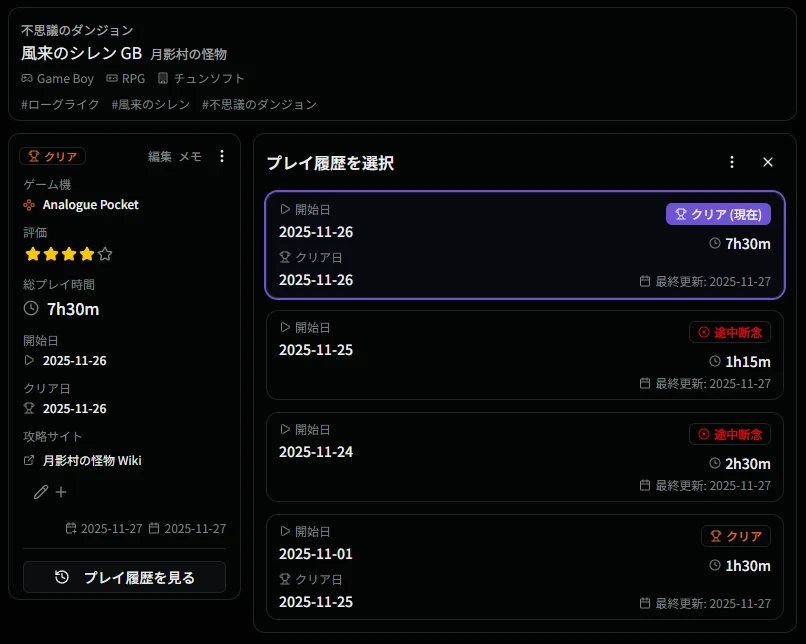The width and height of the screenshot is (806, 644).
Task: Toggle the クリア status badge in left panel
Action: tap(52, 156)
